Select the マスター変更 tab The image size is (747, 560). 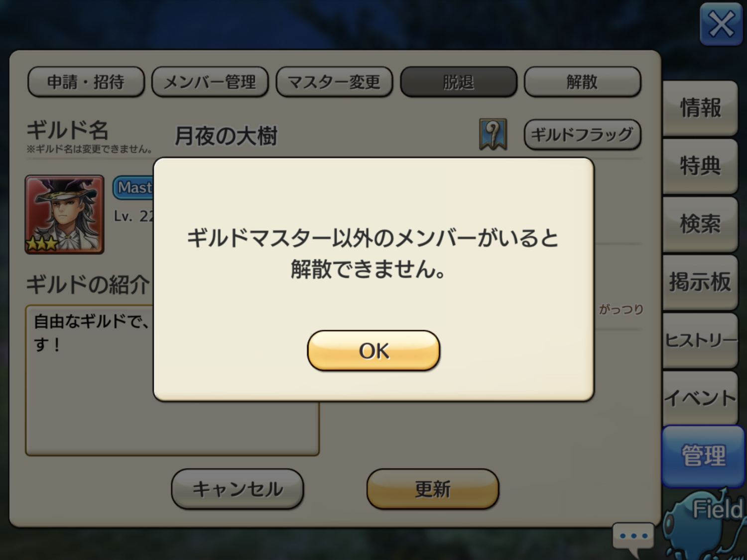[x=334, y=82]
